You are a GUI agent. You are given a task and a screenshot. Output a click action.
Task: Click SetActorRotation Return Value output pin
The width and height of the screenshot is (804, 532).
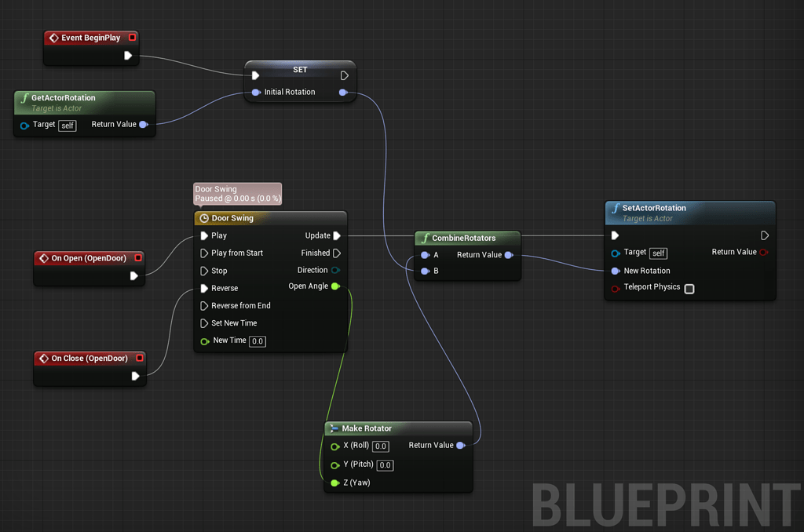click(764, 252)
